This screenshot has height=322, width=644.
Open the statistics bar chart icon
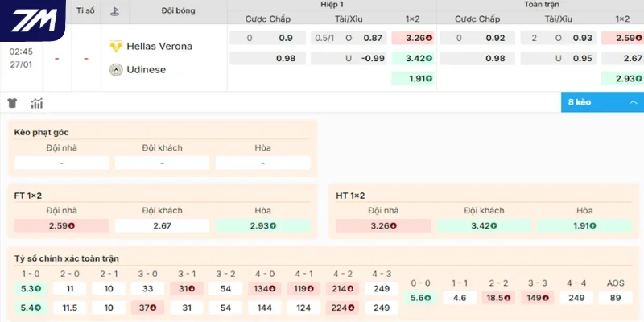(x=36, y=103)
